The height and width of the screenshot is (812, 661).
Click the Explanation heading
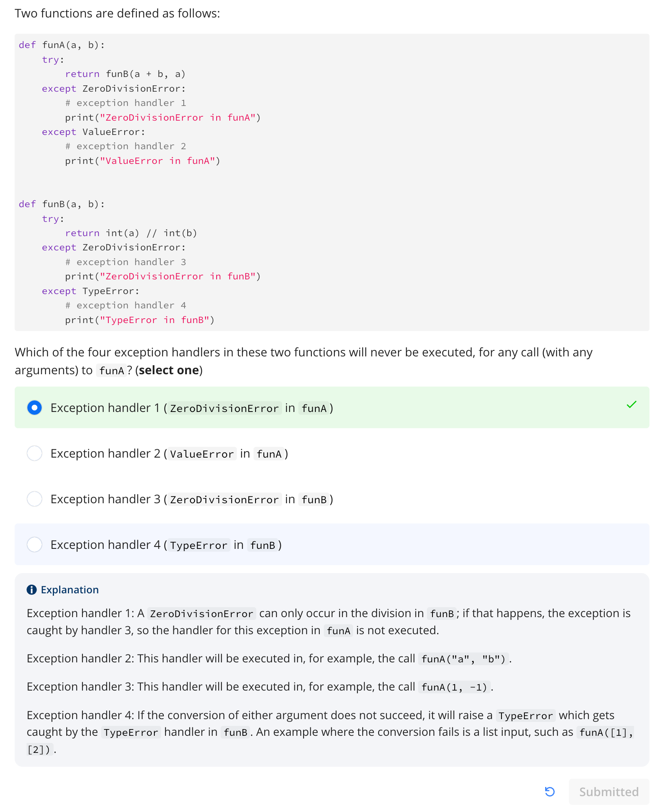[x=70, y=590]
